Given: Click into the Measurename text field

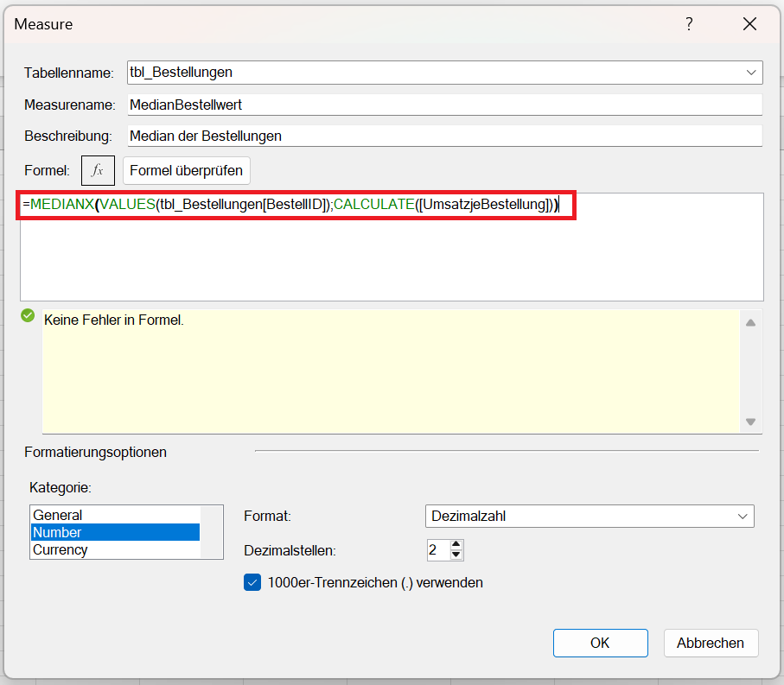Looking at the screenshot, I should pyautogui.click(x=444, y=105).
